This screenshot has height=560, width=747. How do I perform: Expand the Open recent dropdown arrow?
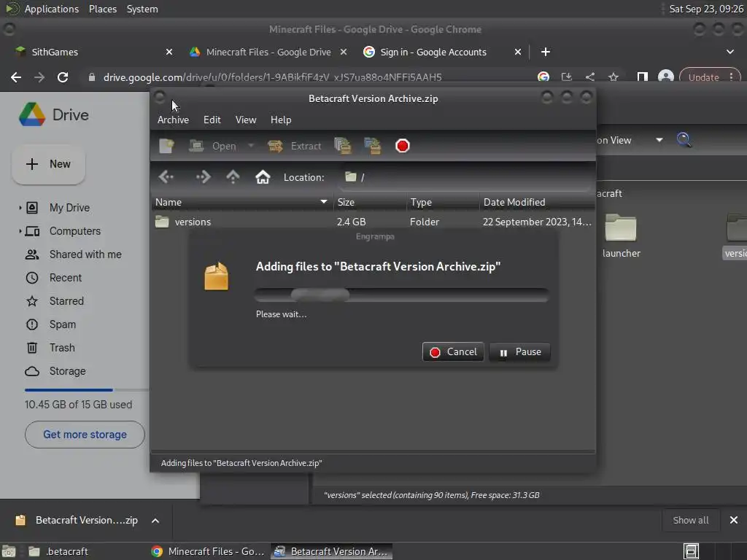click(251, 146)
